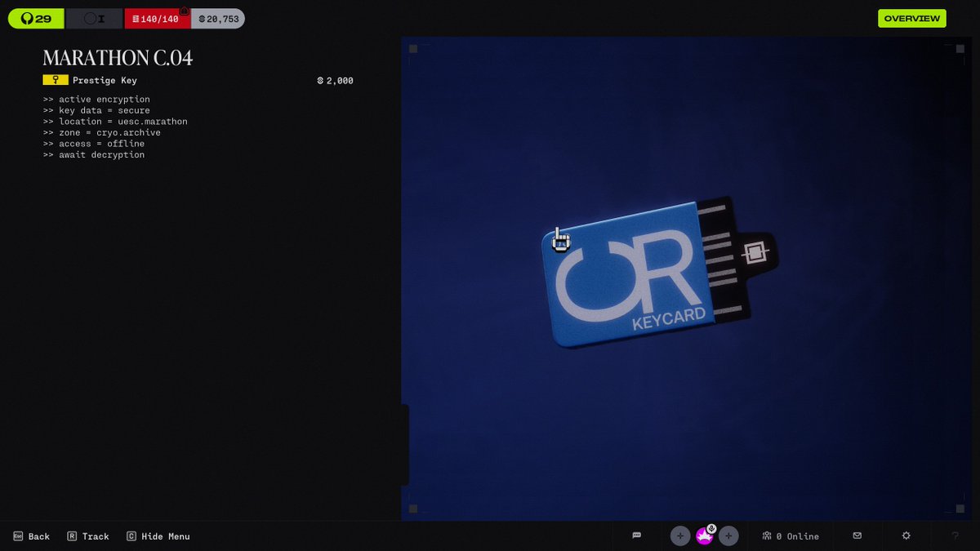This screenshot has height=551, width=980.
Task: Click the Back button
Action: click(32, 536)
